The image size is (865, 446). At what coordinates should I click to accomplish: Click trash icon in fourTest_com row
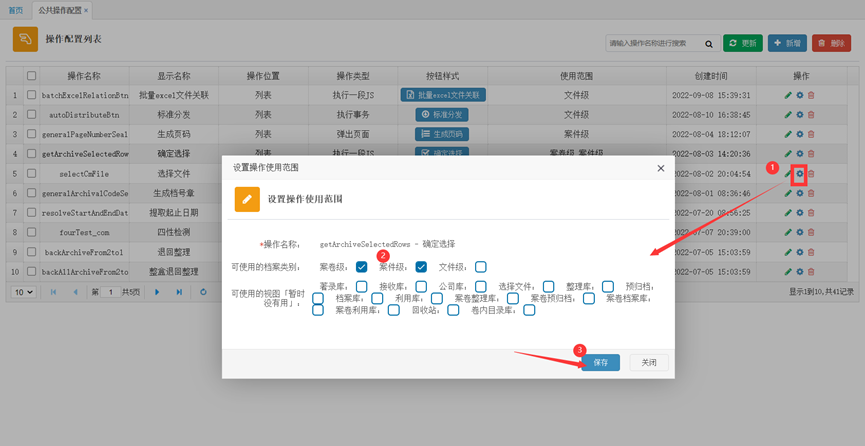tap(811, 232)
